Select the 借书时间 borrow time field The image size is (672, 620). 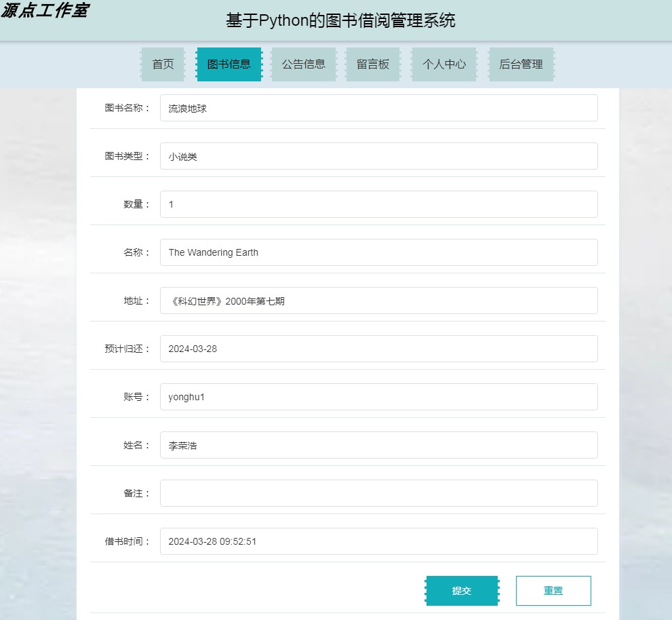378,541
